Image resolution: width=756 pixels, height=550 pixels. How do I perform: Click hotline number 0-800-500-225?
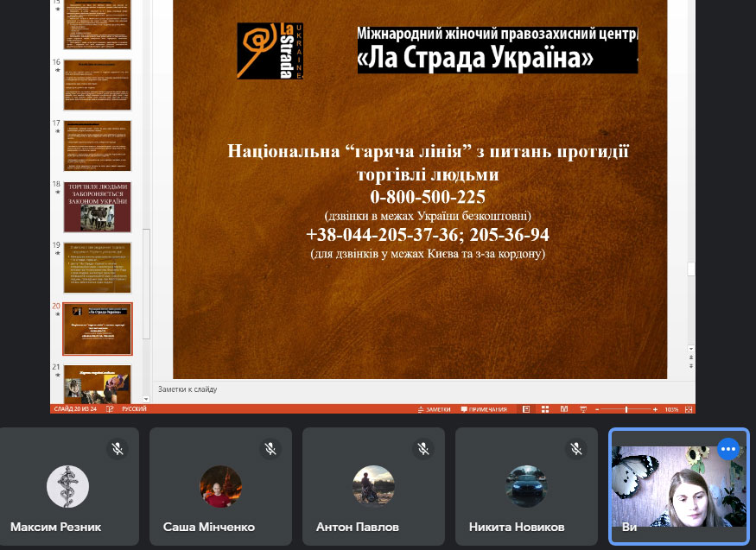428,197
